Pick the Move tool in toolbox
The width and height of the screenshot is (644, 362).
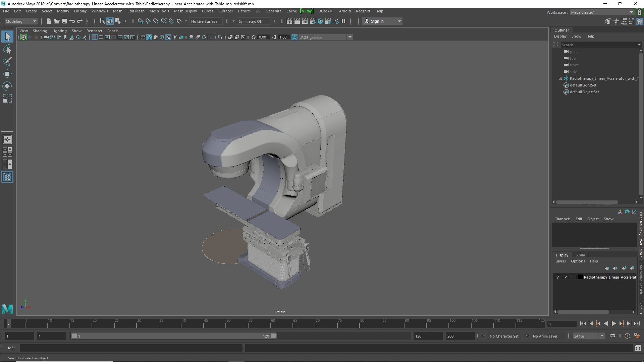pyautogui.click(x=7, y=74)
